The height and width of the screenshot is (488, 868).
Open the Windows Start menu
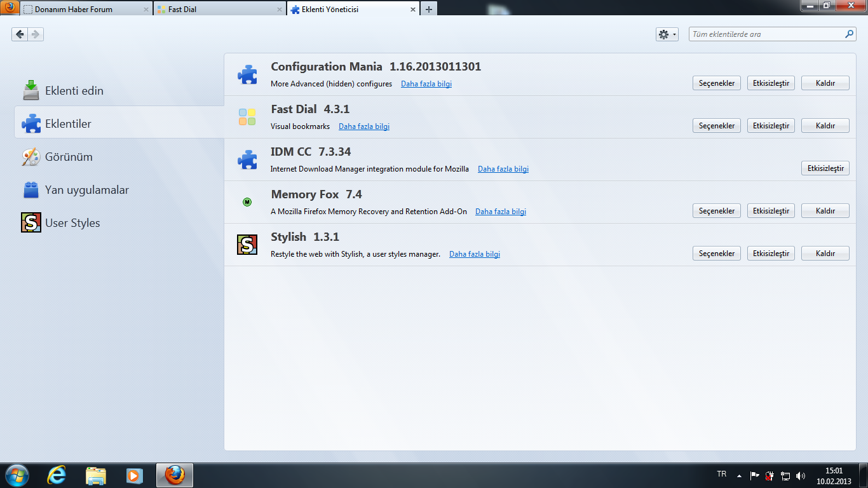point(16,475)
